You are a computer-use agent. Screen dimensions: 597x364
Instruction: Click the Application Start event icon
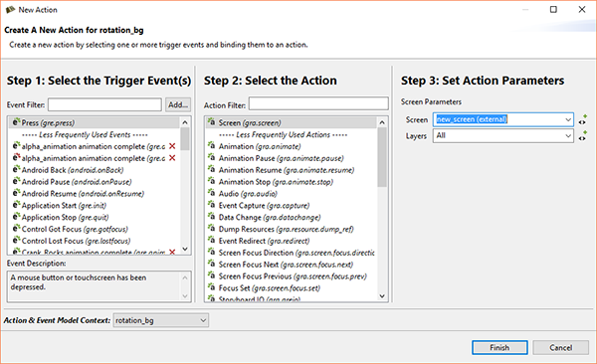tap(16, 205)
